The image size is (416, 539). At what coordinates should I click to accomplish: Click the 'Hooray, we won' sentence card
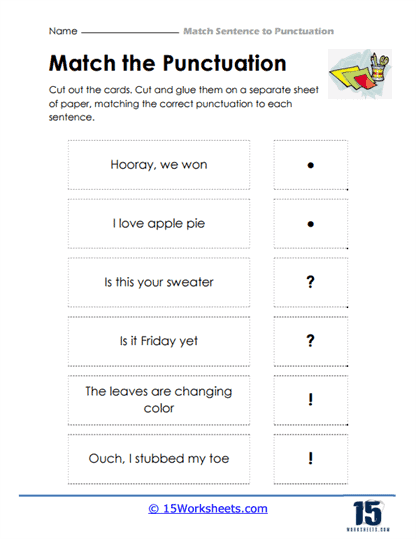tap(159, 165)
